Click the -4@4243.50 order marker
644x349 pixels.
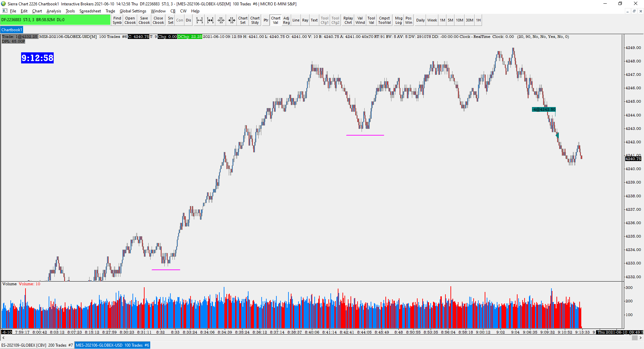coord(544,109)
